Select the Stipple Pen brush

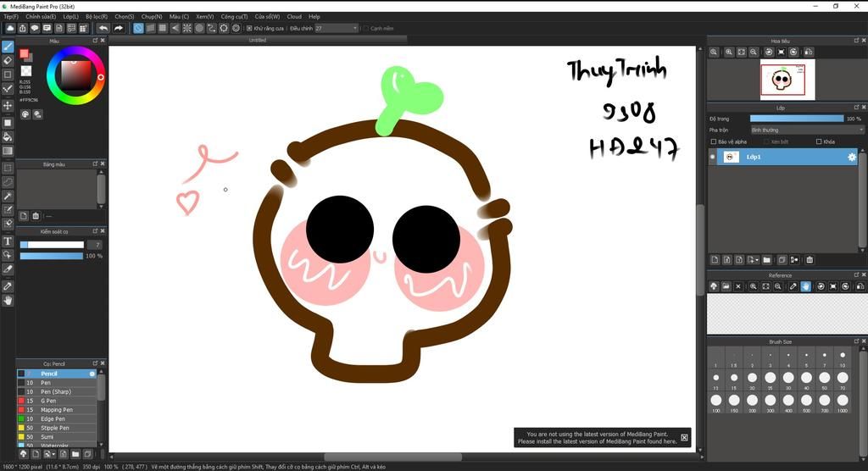[x=57, y=428]
